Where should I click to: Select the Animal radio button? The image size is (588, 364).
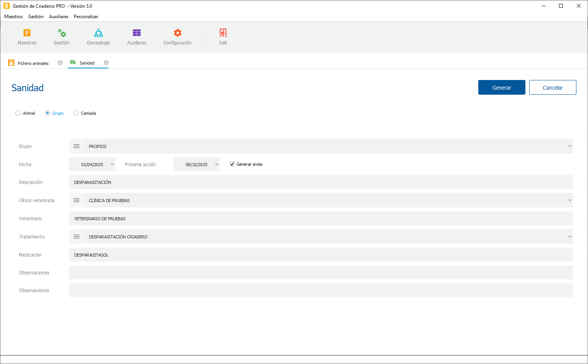[x=18, y=113]
